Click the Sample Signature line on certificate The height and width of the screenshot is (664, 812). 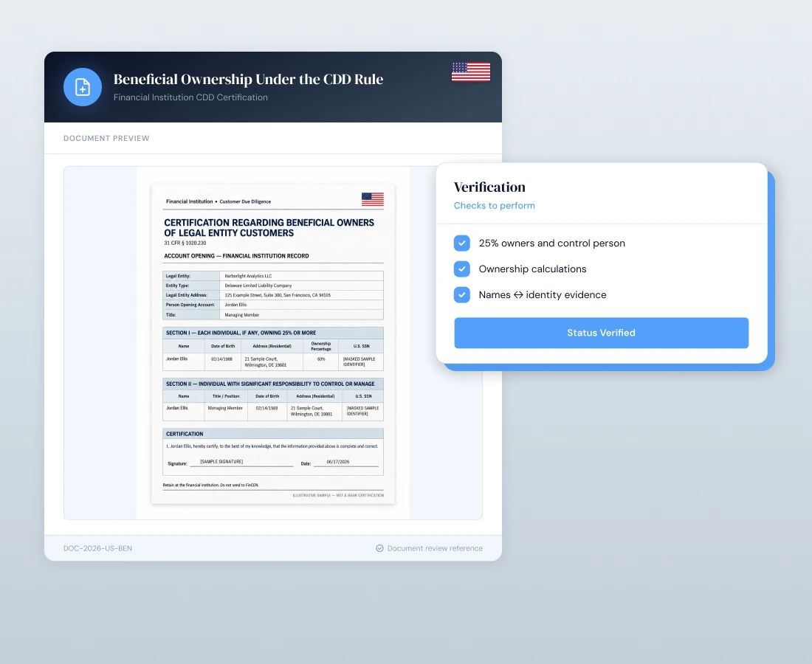tap(242, 462)
